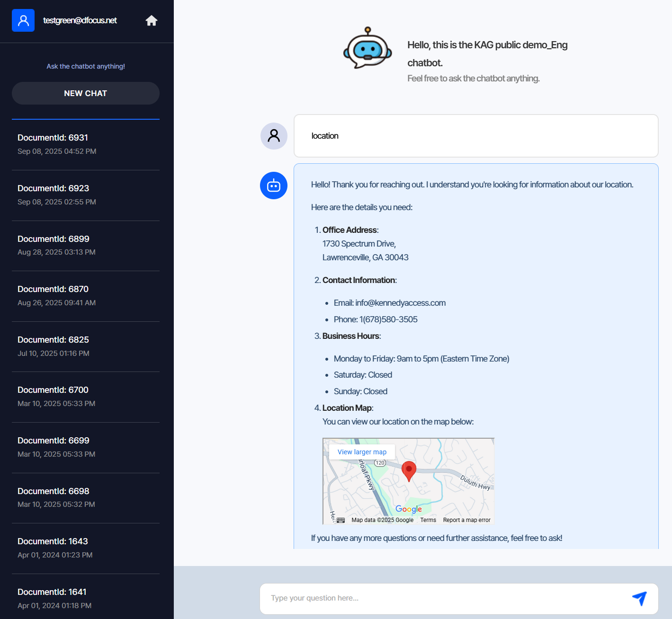
Task: Focus the Type your question here field
Action: click(x=445, y=598)
